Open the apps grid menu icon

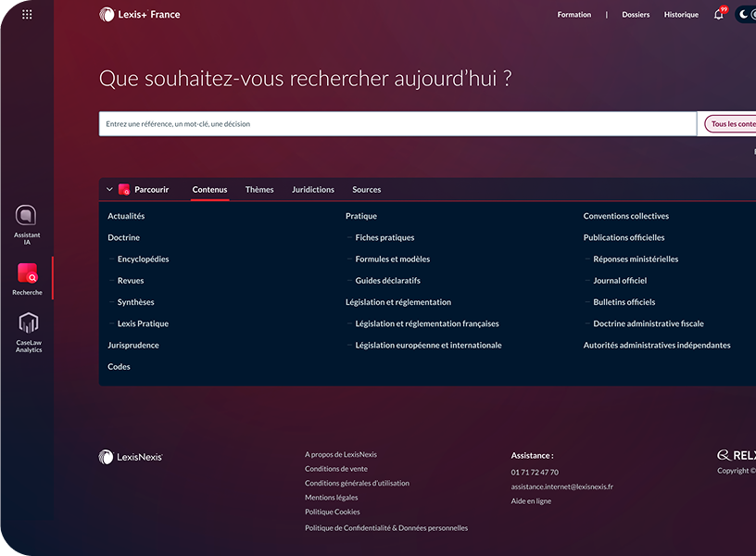coord(27,15)
